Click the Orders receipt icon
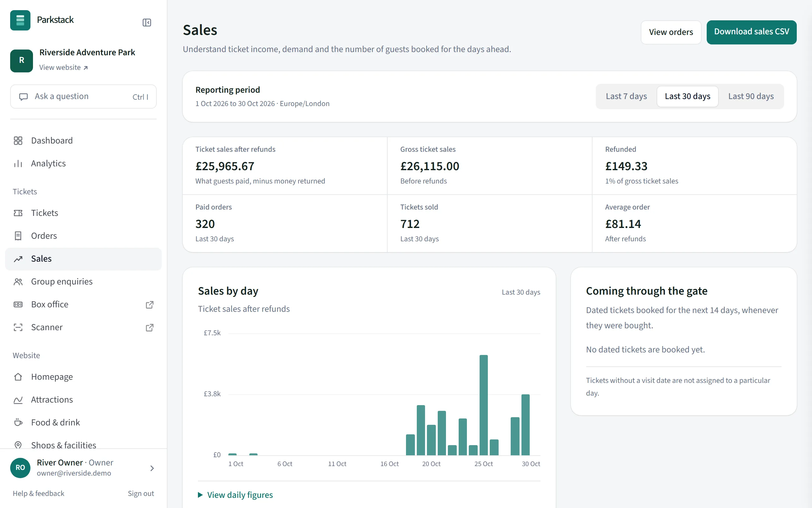The width and height of the screenshot is (812, 508). pos(18,236)
